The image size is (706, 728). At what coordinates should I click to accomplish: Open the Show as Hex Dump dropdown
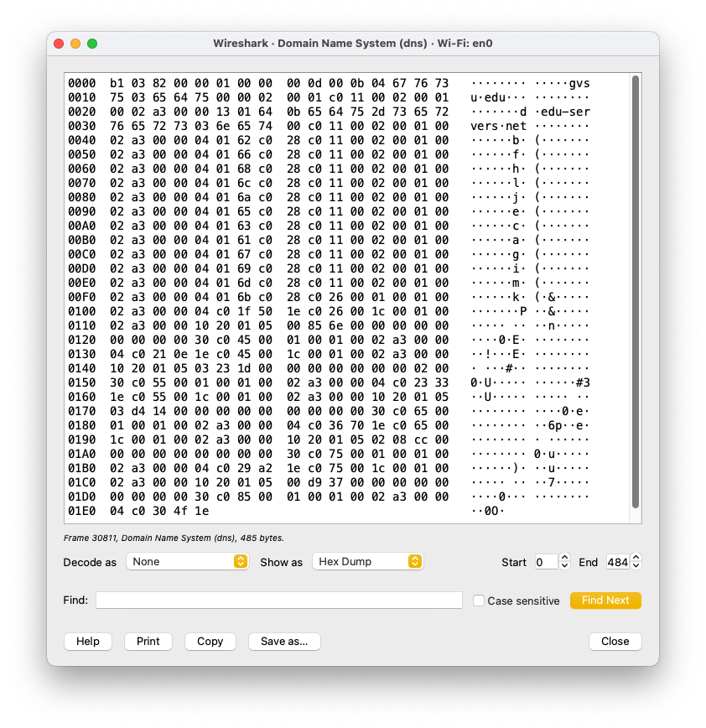point(367,561)
